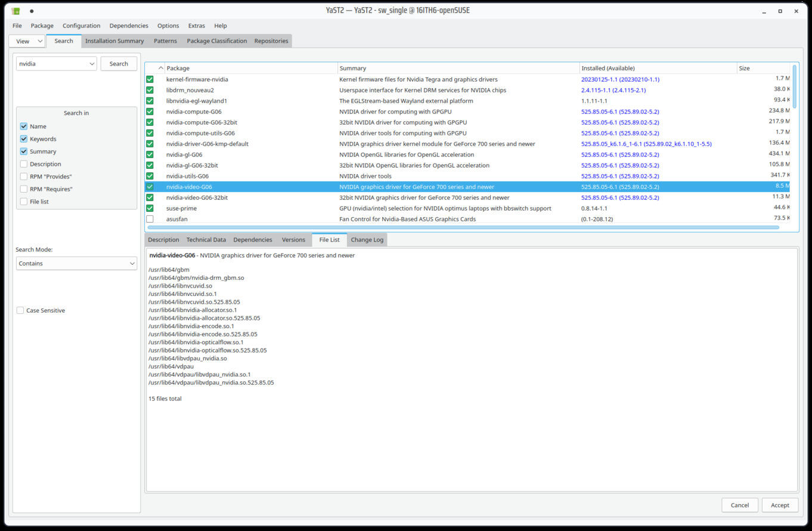
Task: Show the Versions details tab
Action: pyautogui.click(x=293, y=240)
